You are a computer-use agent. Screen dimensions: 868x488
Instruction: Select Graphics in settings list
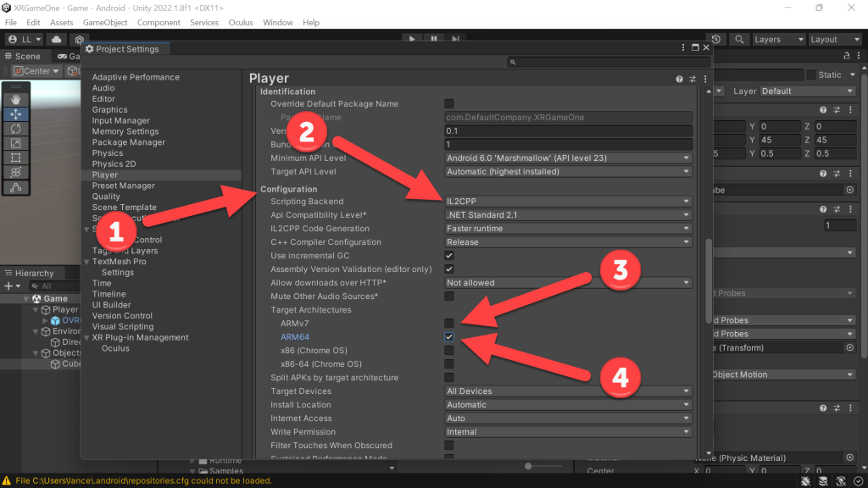(109, 109)
